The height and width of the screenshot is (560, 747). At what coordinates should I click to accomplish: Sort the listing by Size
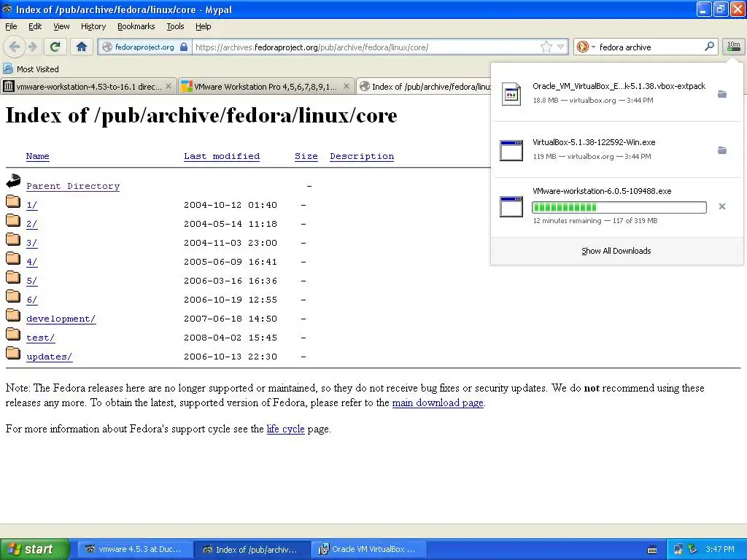[306, 156]
